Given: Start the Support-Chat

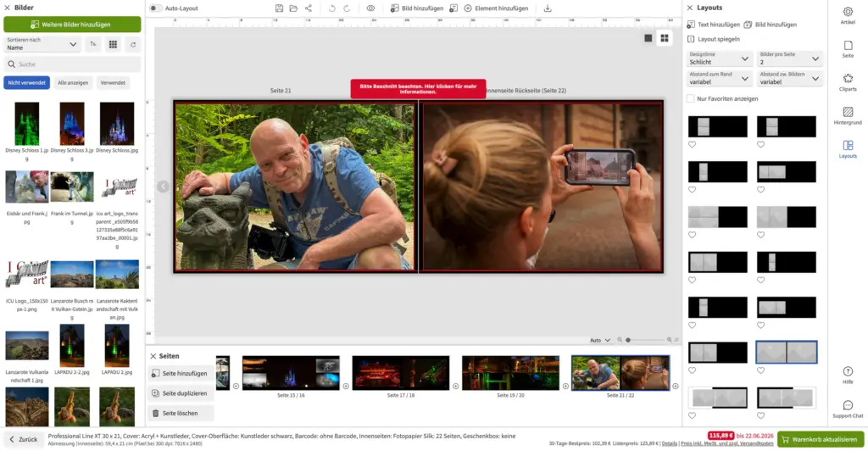Looking at the screenshot, I should pyautogui.click(x=848, y=409).
